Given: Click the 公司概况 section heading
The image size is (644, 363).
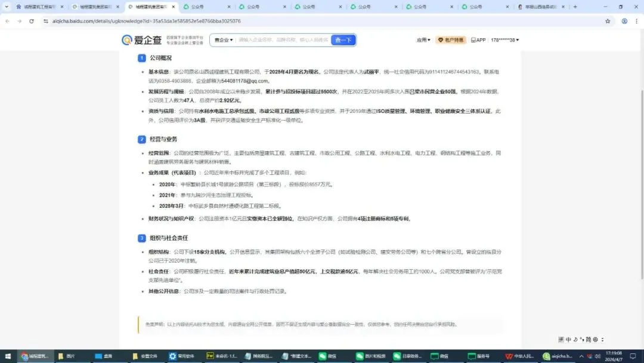Looking at the screenshot, I should click(160, 58).
